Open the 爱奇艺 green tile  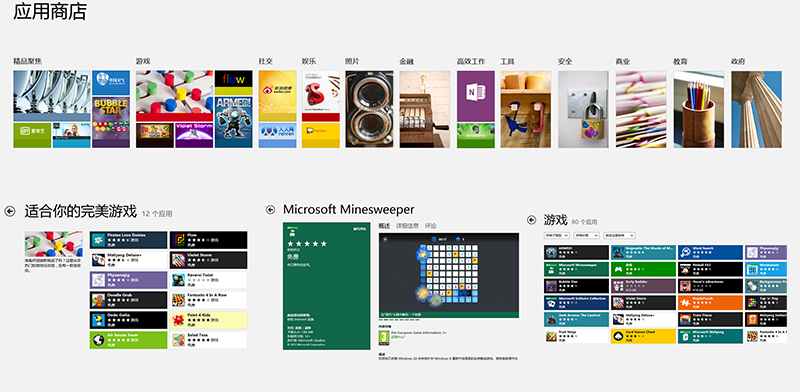(32, 135)
